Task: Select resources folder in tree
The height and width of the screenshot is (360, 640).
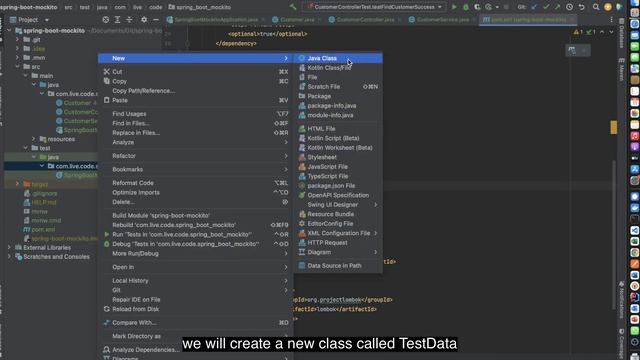Action: [61, 139]
